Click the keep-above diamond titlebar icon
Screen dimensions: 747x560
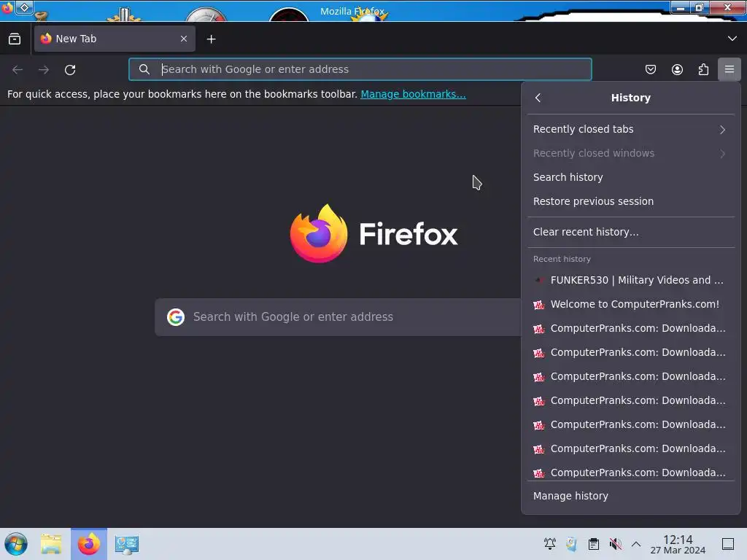click(x=24, y=7)
